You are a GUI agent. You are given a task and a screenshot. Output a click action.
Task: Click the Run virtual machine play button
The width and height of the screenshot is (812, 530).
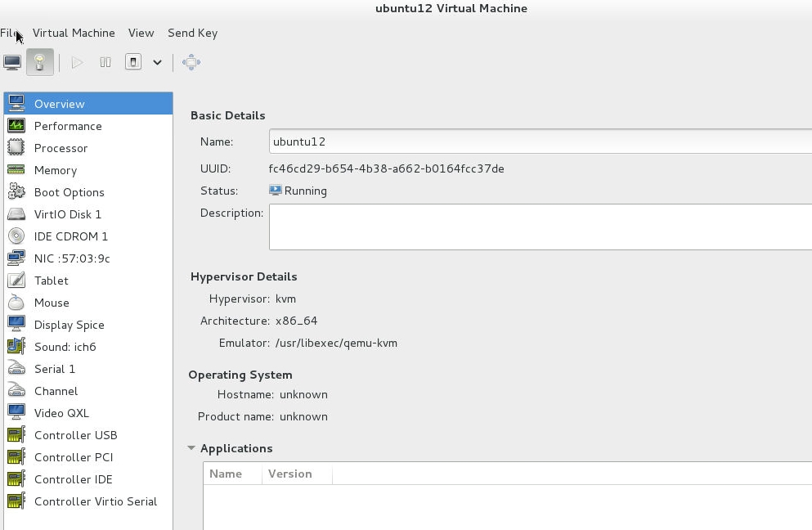[77, 62]
